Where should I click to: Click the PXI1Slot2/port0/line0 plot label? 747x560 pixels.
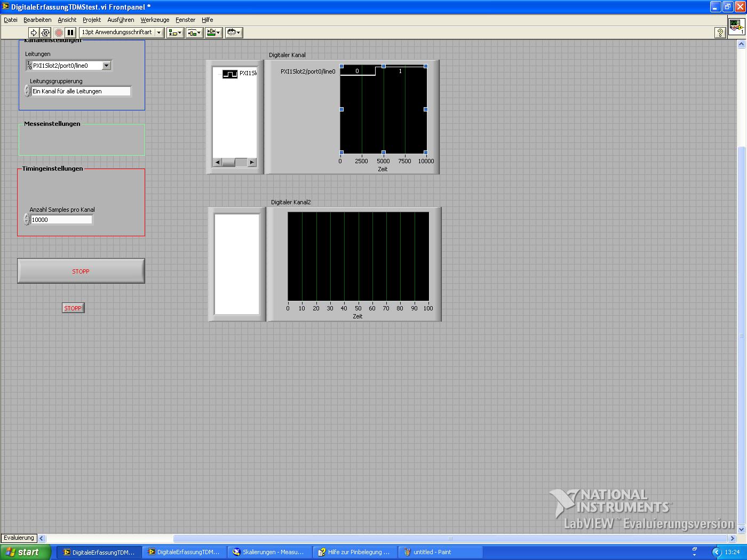(x=308, y=71)
